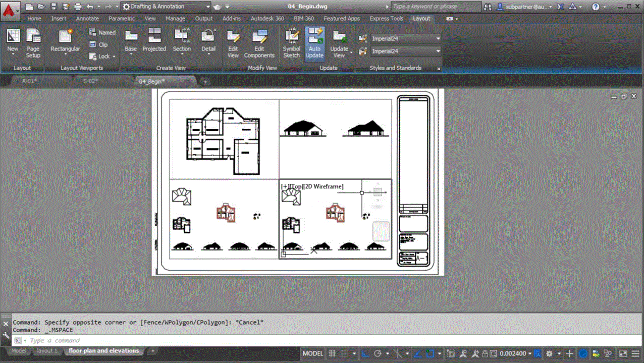The width and height of the screenshot is (644, 363).
Task: Click Edit Components tool
Action: (x=259, y=43)
